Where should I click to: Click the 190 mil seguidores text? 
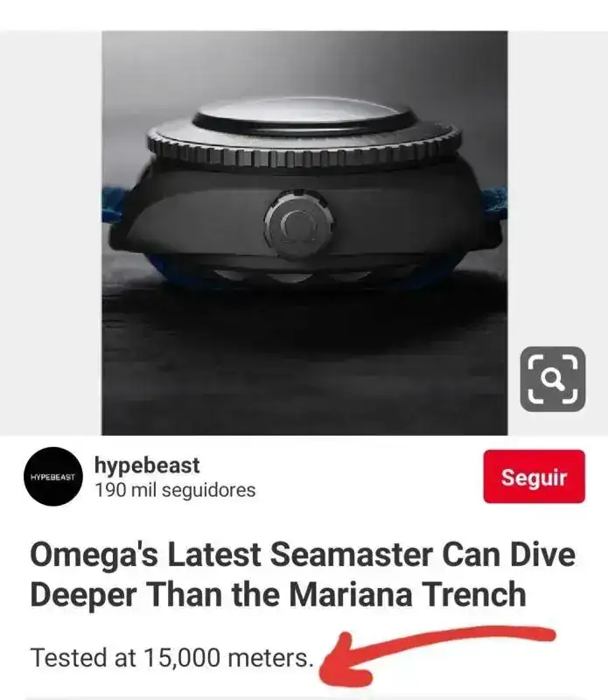click(175, 490)
